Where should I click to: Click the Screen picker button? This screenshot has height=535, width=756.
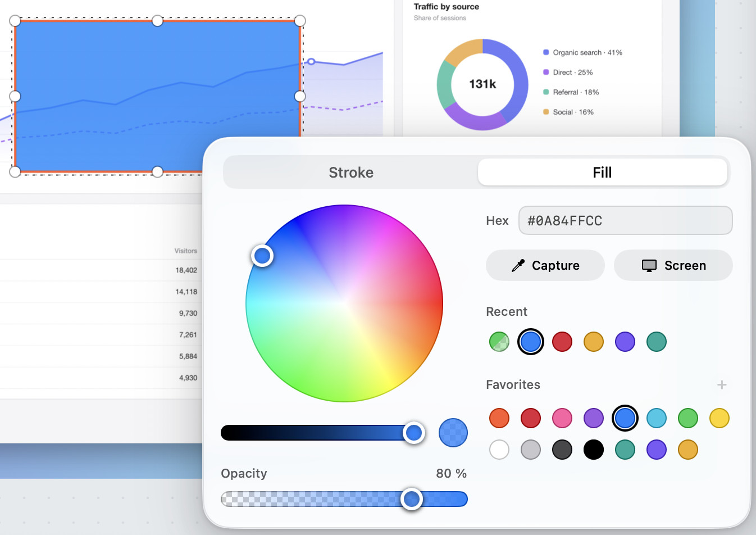tap(673, 265)
